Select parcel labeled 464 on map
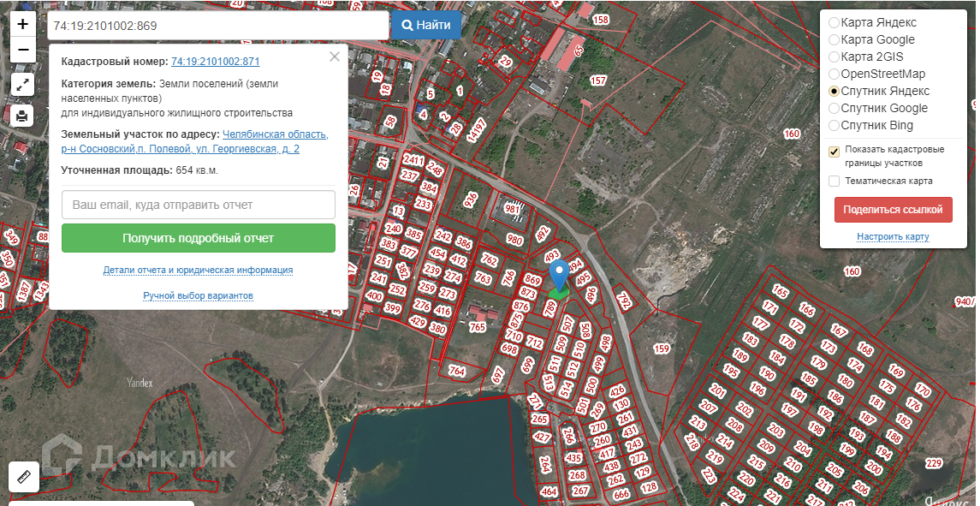 click(549, 492)
